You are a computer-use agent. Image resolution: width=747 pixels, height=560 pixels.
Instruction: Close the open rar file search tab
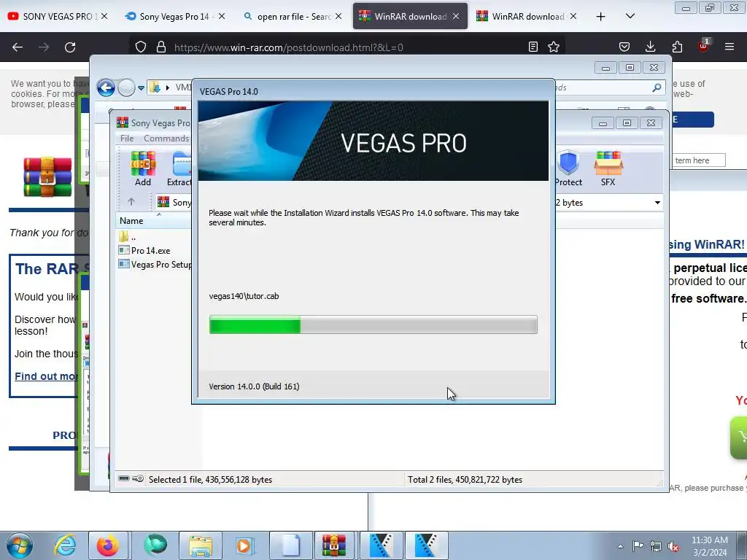(x=338, y=16)
